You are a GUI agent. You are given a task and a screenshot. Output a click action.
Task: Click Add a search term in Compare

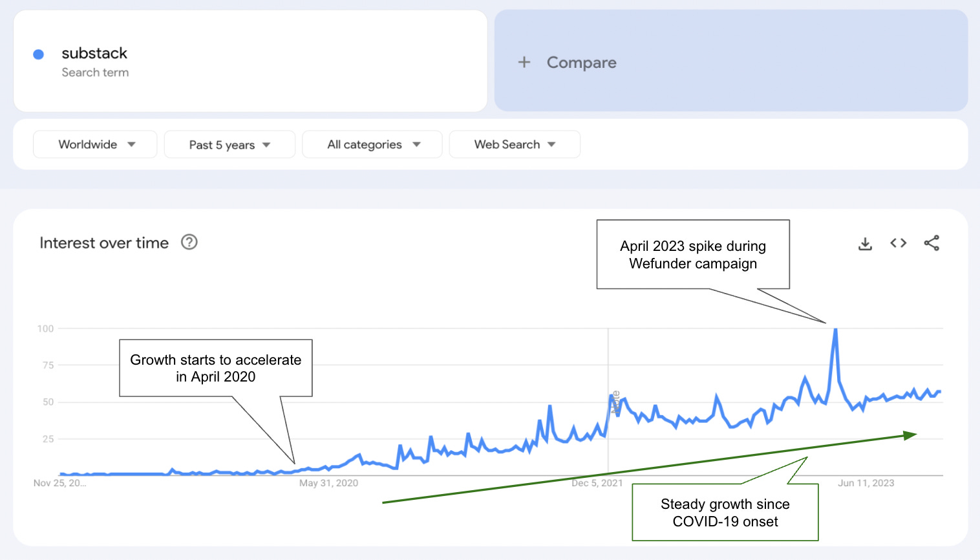[x=566, y=62]
